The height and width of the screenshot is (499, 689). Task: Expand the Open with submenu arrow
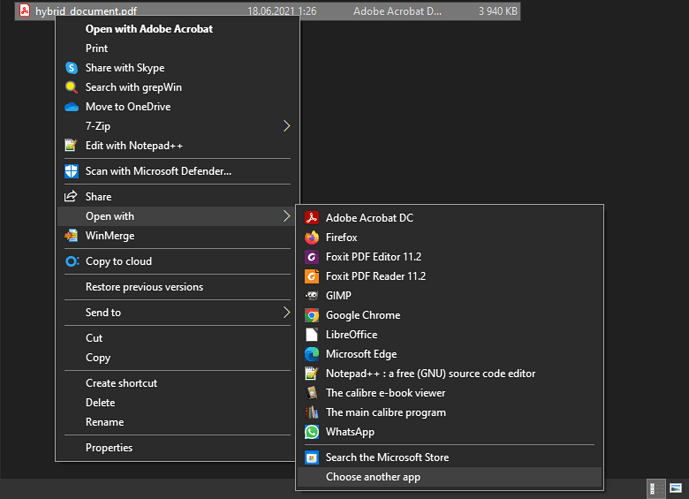pos(286,216)
